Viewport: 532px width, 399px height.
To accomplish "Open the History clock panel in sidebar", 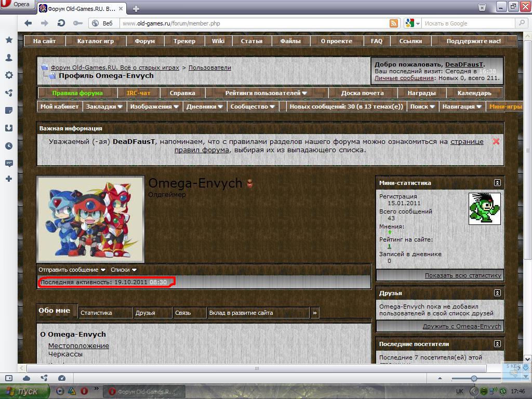I will tap(9, 146).
